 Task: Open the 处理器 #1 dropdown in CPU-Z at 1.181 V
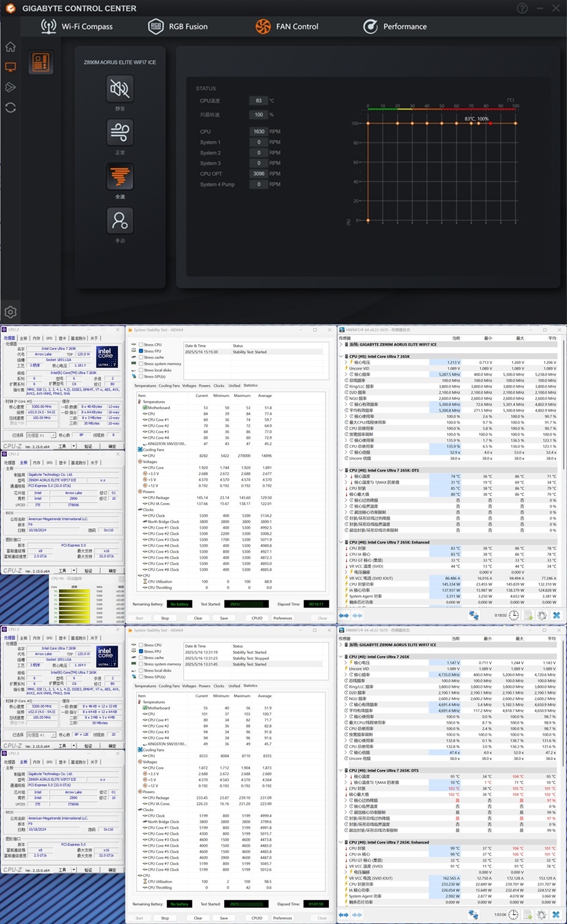pos(41,435)
